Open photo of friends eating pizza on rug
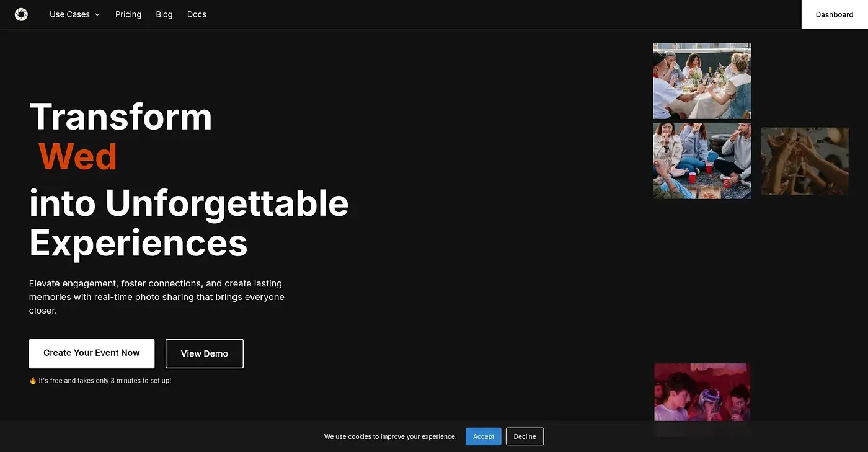 point(702,161)
